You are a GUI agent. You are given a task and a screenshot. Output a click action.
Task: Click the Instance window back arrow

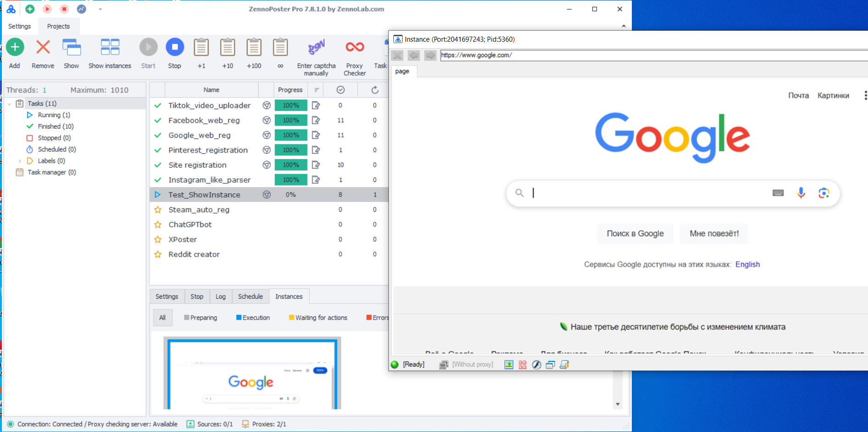(x=414, y=55)
